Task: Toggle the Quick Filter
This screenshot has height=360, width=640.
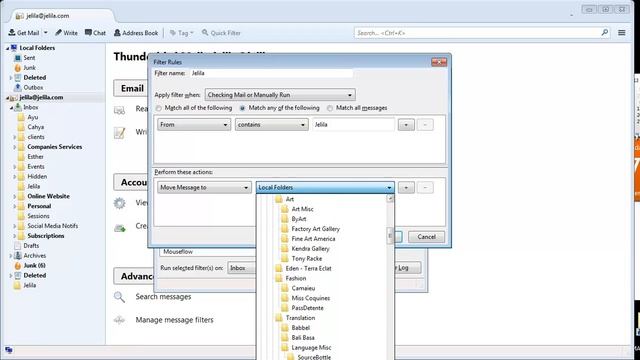Action: [x=221, y=33]
